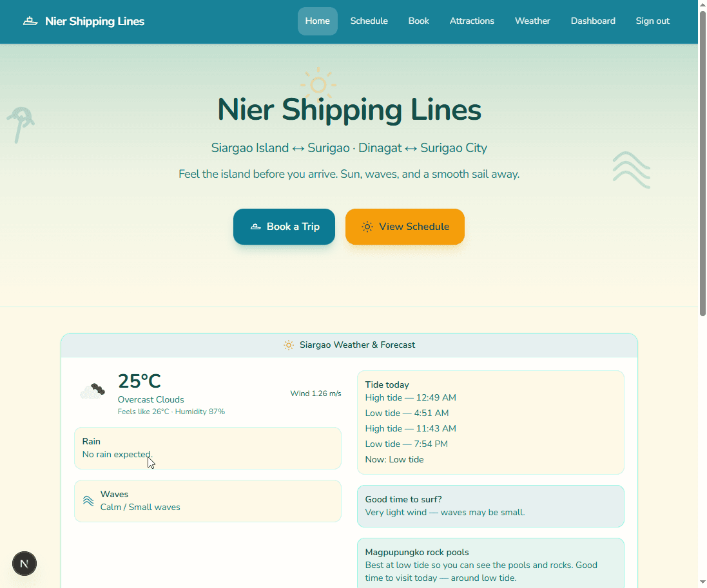
Task: Click the ship logo icon in header
Action: tap(30, 21)
